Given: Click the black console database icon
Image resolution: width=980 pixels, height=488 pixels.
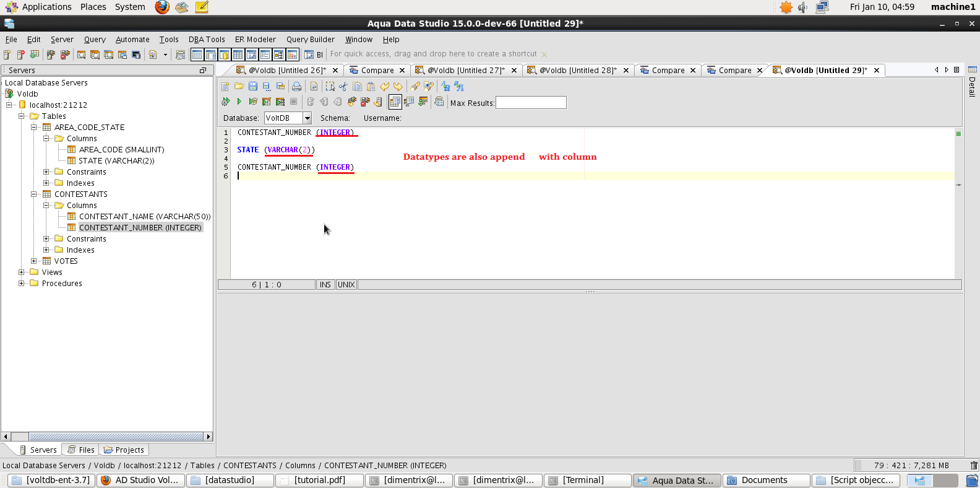Looking at the screenshot, I should pyautogui.click(x=136, y=54).
